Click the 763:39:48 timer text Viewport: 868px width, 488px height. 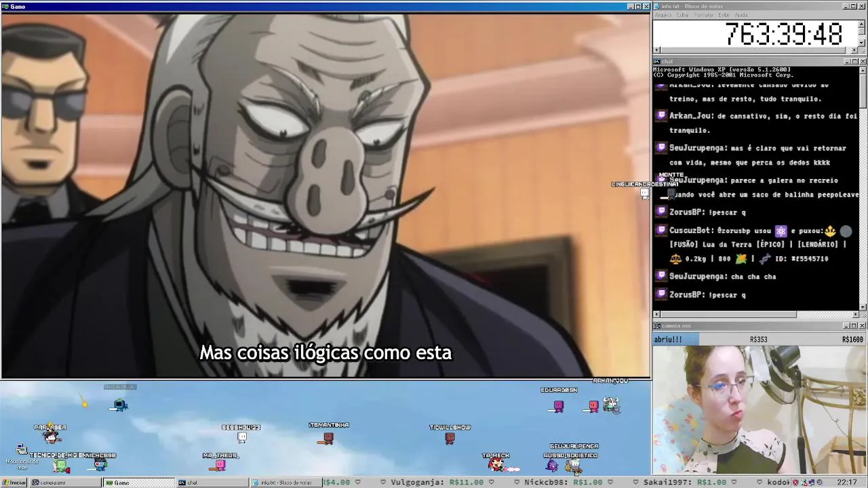[784, 34]
